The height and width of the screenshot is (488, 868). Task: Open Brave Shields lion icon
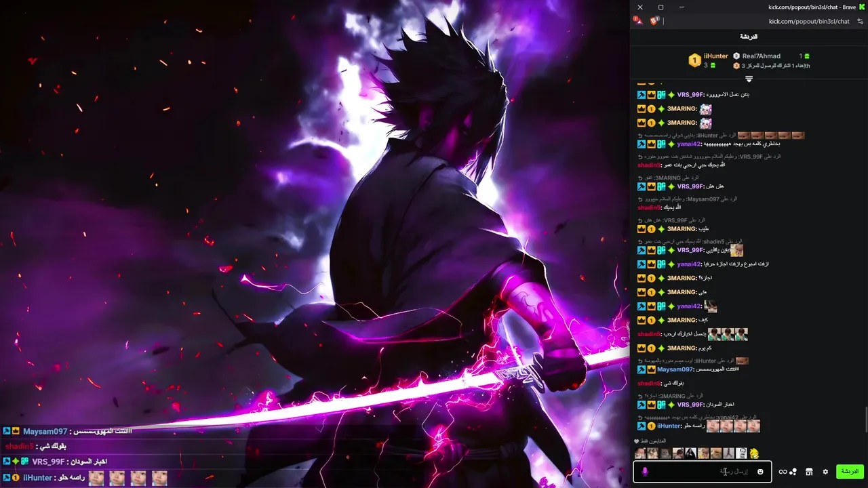tap(654, 21)
